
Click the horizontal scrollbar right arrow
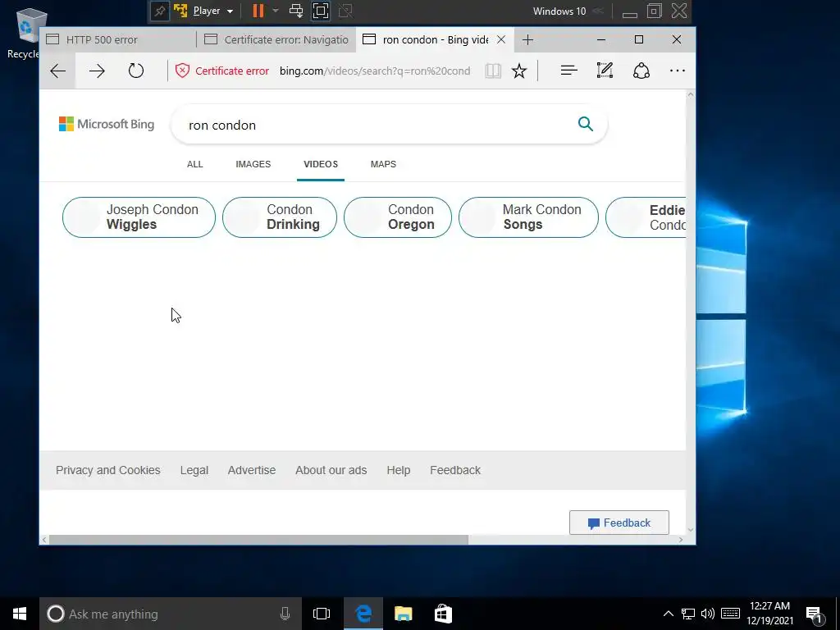681,540
